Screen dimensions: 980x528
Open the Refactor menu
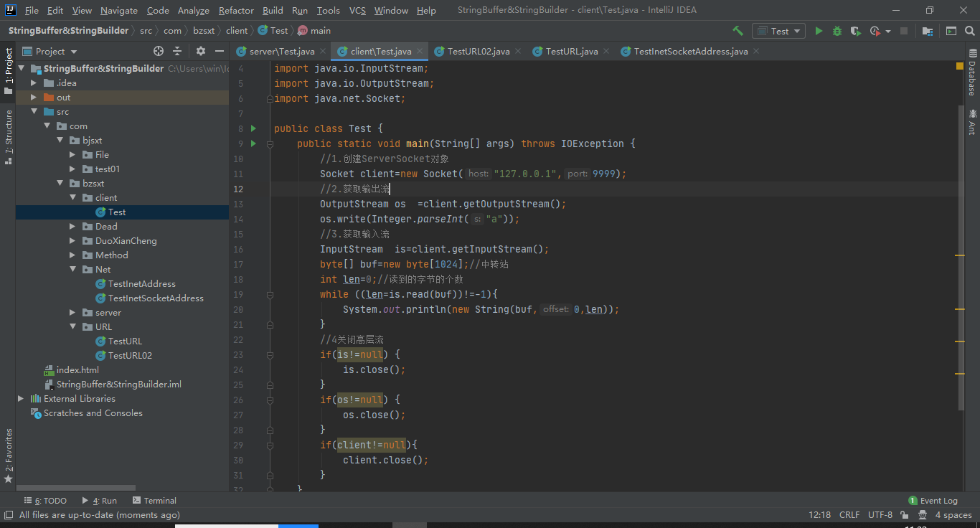coord(236,10)
